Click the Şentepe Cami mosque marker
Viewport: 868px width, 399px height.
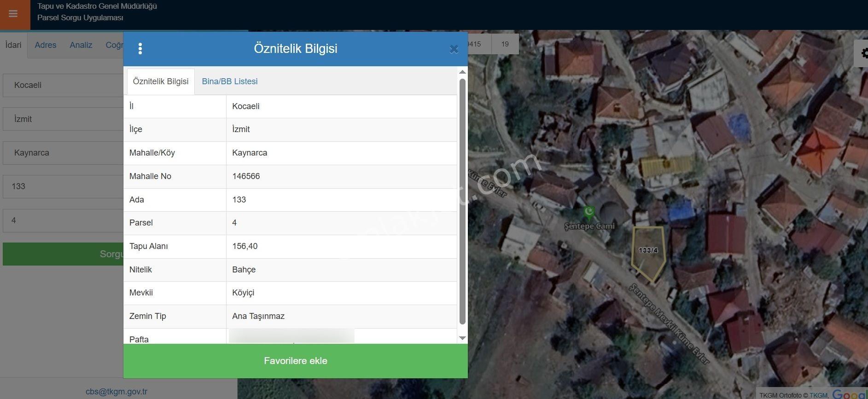(588, 212)
